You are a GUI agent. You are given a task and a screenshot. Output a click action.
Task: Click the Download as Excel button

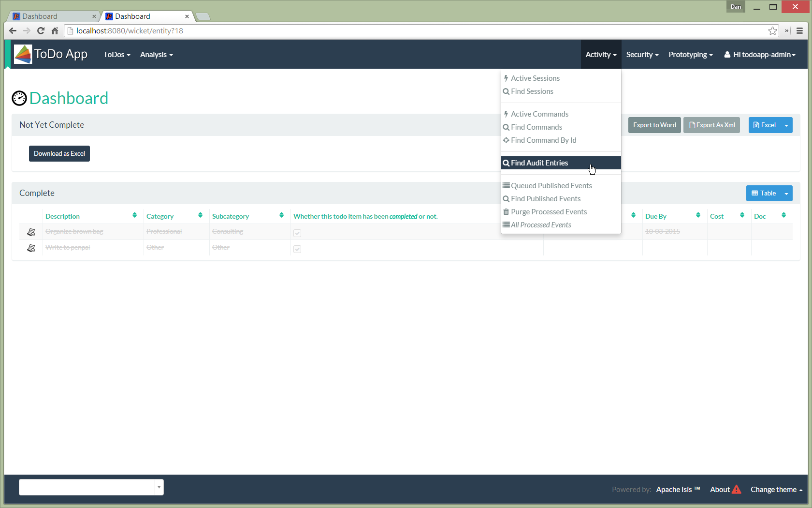59,154
